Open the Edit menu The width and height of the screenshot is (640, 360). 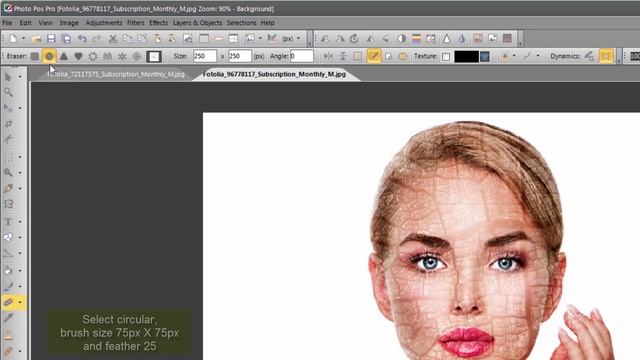point(25,23)
